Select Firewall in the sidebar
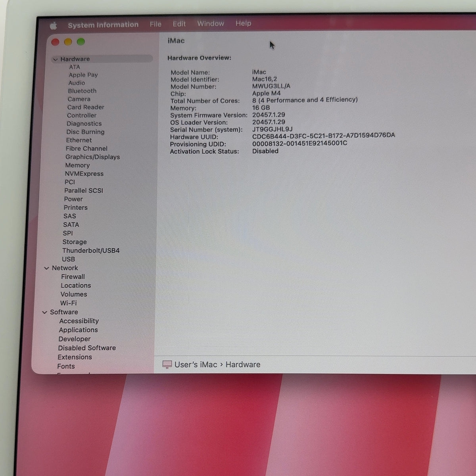 click(73, 277)
